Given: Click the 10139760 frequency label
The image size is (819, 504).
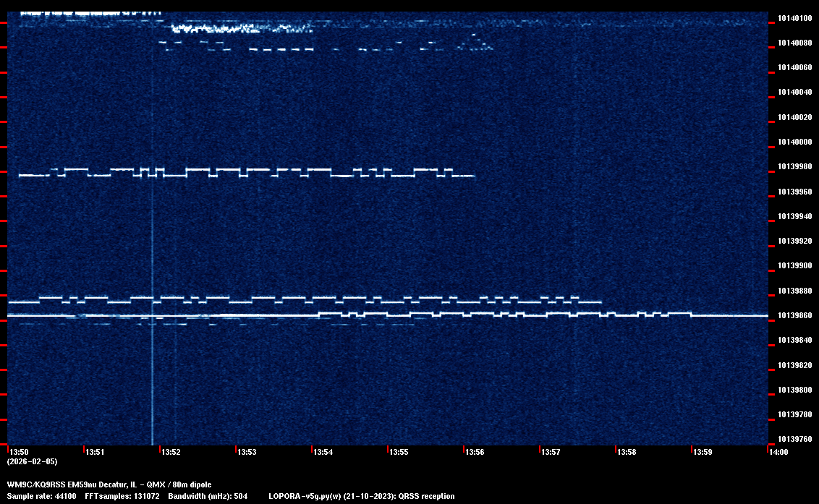Looking at the screenshot, I should [x=794, y=439].
